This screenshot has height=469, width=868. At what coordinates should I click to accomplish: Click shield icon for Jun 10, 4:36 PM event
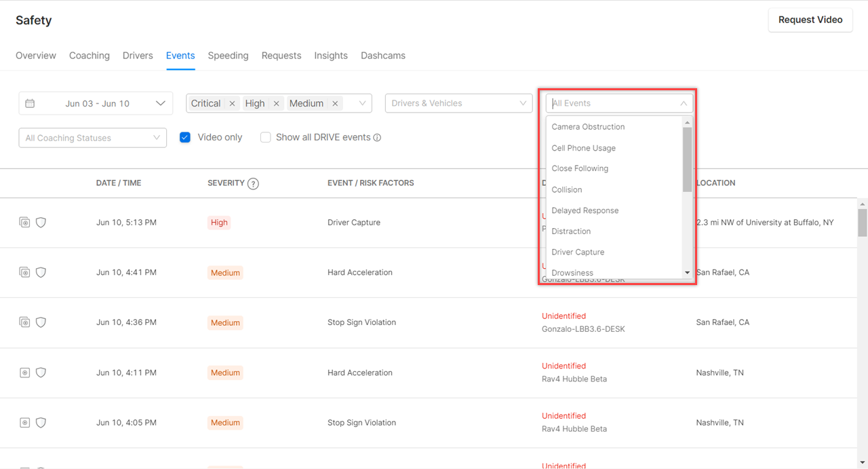pyautogui.click(x=41, y=322)
